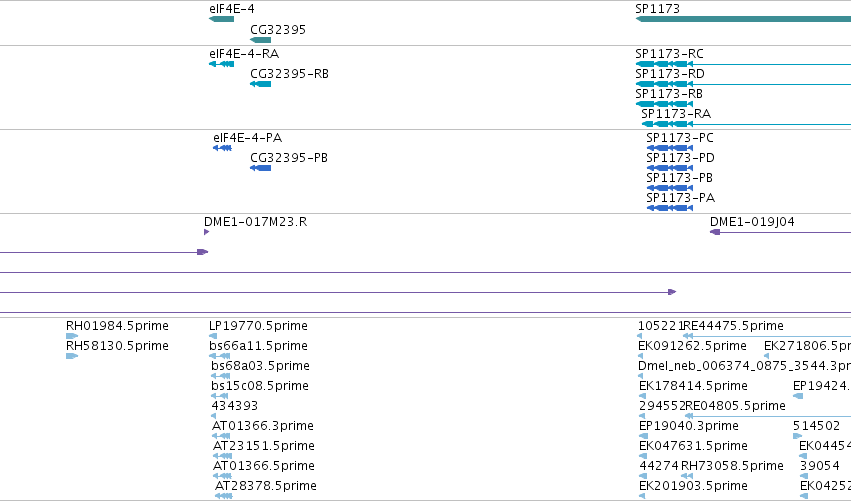Select the DME1-019J04 clone label
The height and width of the screenshot is (501, 851).
point(752,222)
